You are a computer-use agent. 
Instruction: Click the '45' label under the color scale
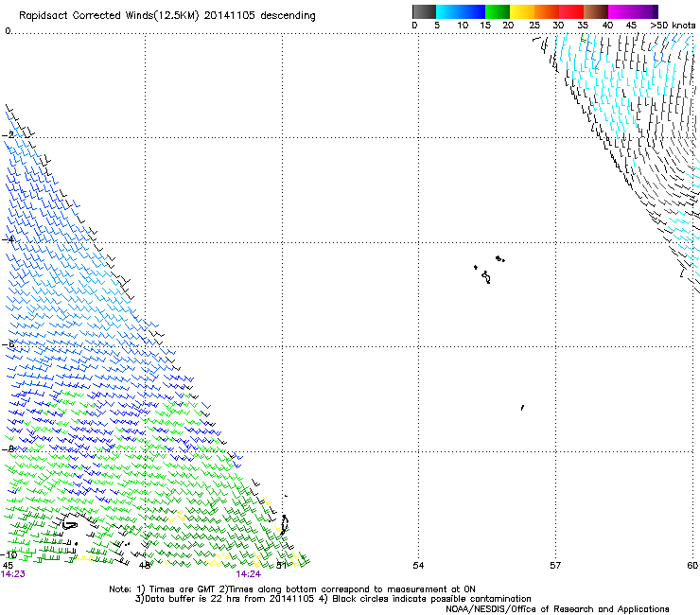click(631, 26)
